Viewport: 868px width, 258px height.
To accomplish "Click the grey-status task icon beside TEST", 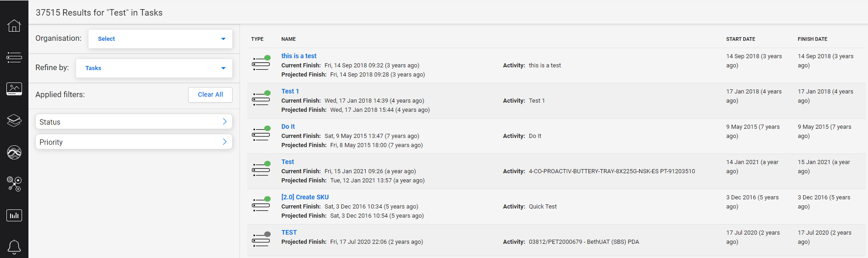I will pyautogui.click(x=261, y=240).
